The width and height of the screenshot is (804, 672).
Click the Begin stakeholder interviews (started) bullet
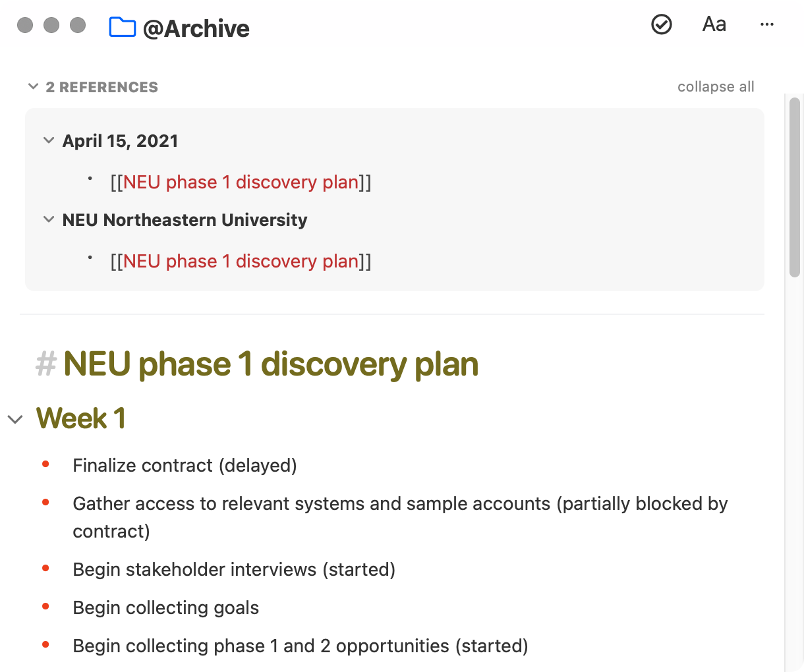pos(234,569)
